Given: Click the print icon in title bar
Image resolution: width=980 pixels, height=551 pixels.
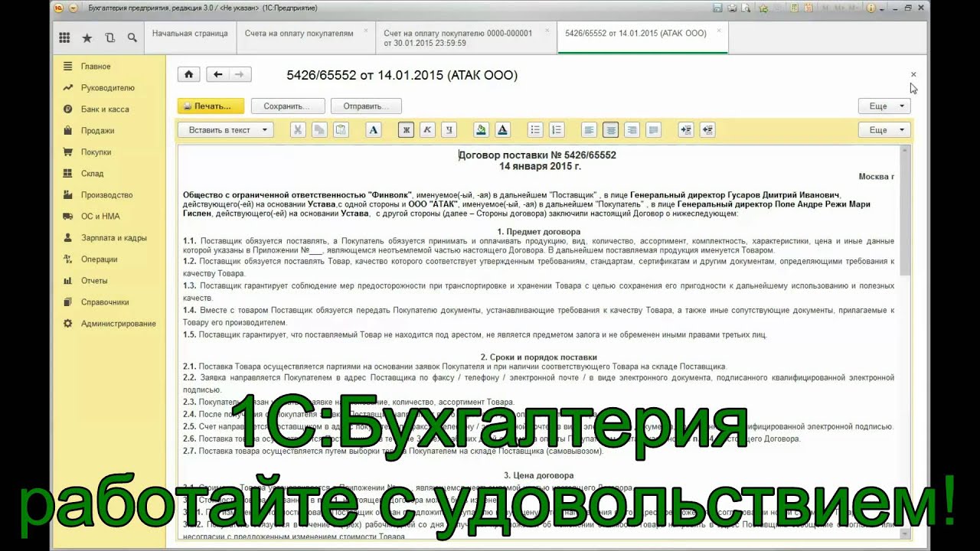Looking at the screenshot, I should tap(732, 8).
